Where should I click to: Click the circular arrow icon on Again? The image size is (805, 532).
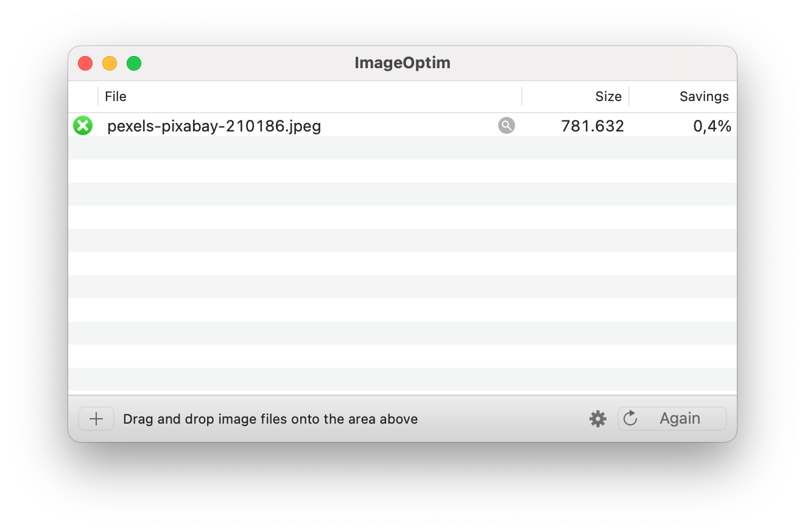tap(630, 418)
